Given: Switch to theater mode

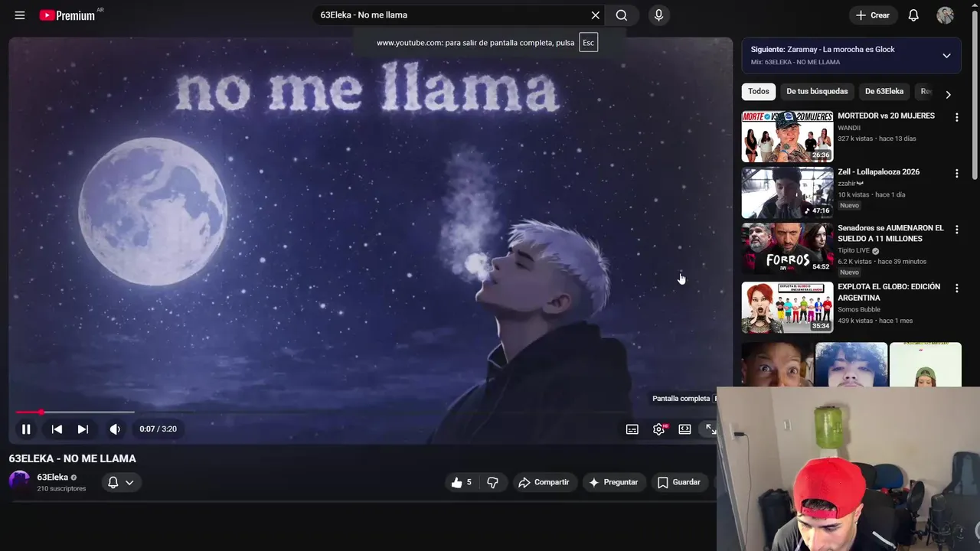Looking at the screenshot, I should [684, 429].
